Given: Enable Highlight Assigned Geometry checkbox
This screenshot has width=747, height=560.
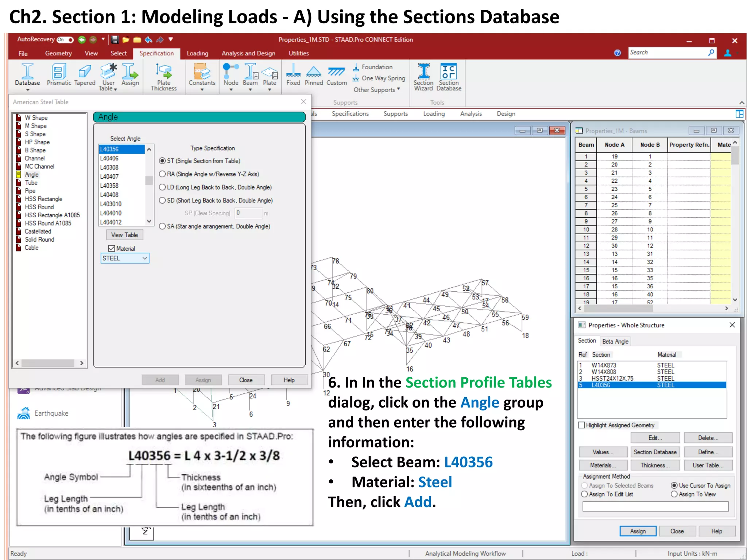Looking at the screenshot, I should point(582,425).
